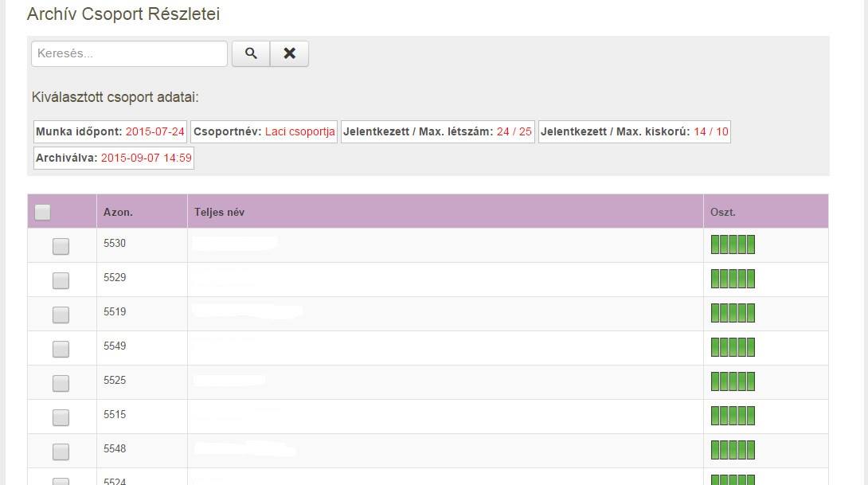The height and width of the screenshot is (485, 868).
Task: Click the magnifier search icon button
Action: click(251, 53)
